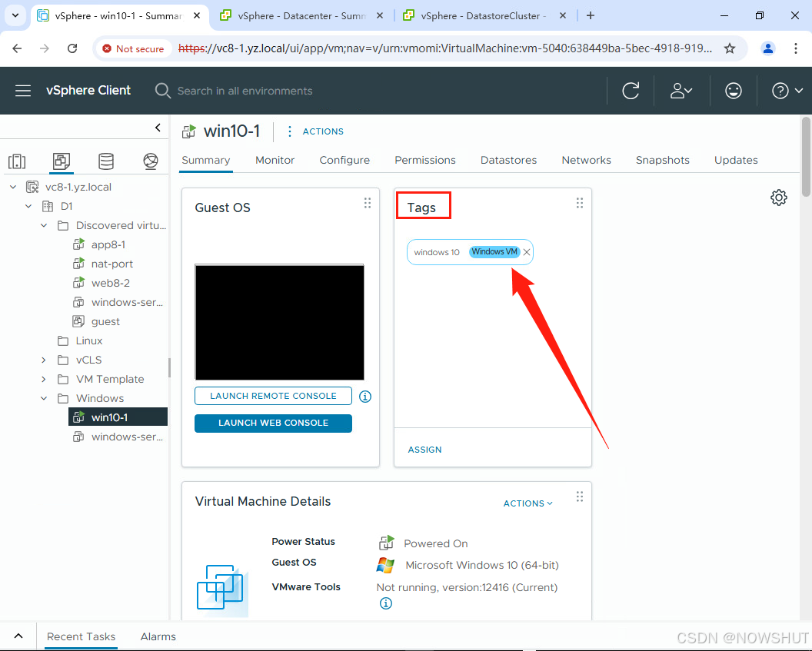
Task: Open the Help question mark dropdown
Action: [x=787, y=91]
